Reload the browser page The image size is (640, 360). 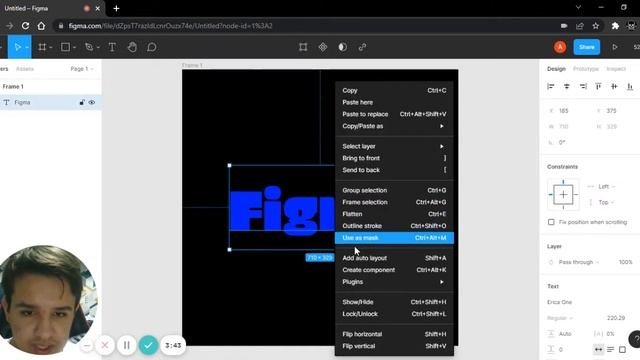[x=25, y=26]
